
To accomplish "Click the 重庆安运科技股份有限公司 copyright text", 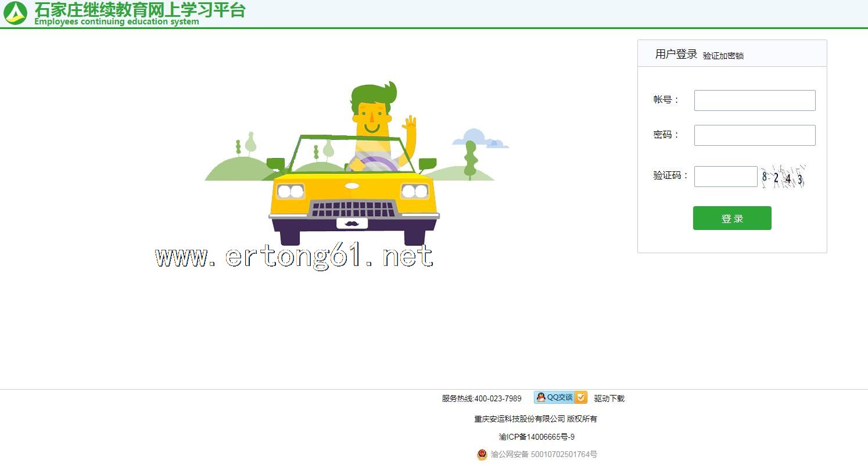I will click(535, 419).
